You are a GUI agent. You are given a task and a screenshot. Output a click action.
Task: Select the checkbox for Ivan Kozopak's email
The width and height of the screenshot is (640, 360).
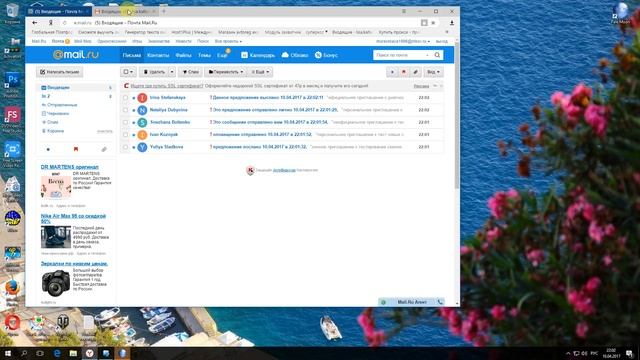tap(125, 134)
